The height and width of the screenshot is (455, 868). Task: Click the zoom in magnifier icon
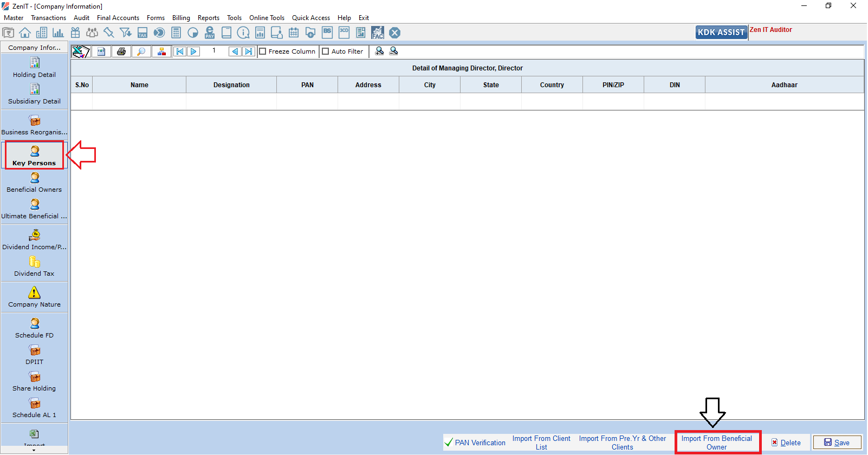point(380,51)
